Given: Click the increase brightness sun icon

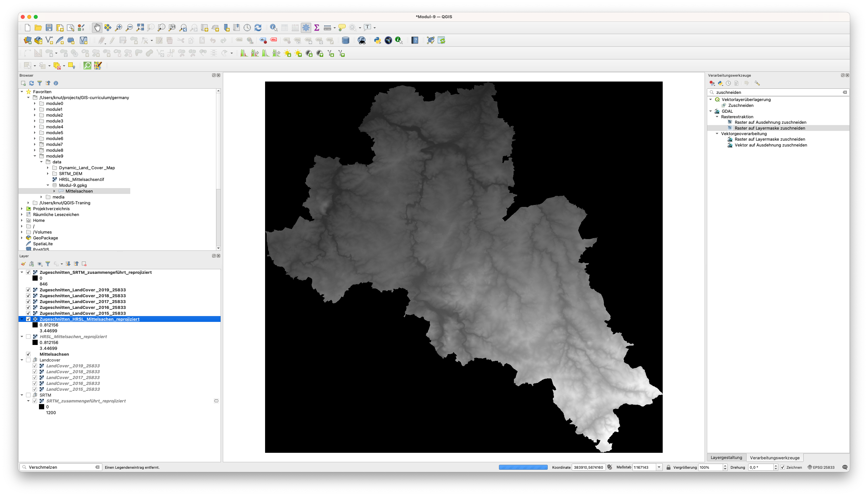Looking at the screenshot, I should pos(287,54).
